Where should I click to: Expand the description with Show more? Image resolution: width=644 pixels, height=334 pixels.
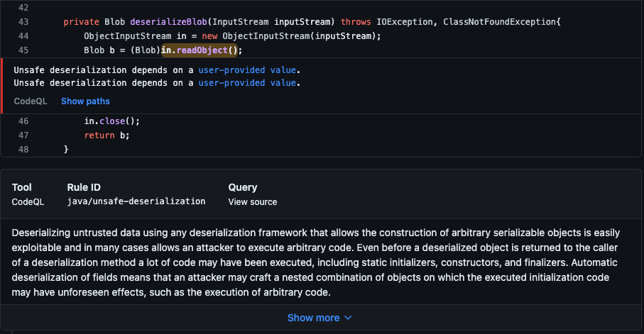pos(313,318)
